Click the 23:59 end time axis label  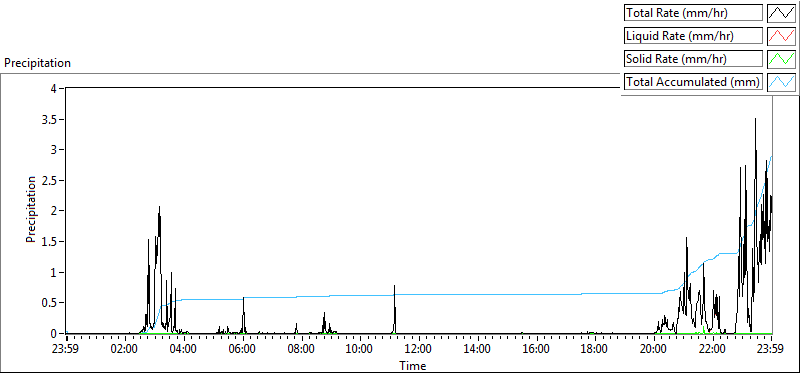[x=771, y=350]
